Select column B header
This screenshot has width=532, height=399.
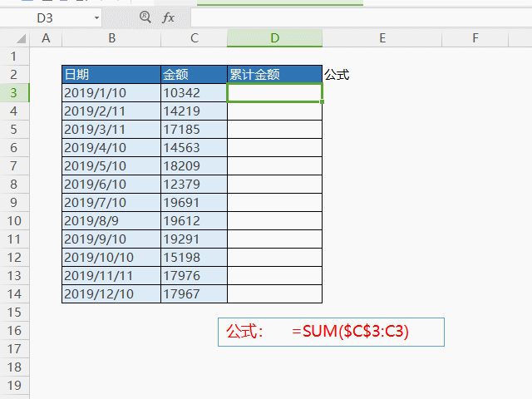coord(111,38)
